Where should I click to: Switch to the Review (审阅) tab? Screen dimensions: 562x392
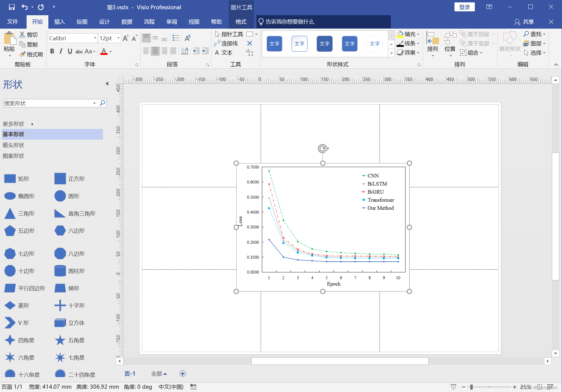click(171, 22)
